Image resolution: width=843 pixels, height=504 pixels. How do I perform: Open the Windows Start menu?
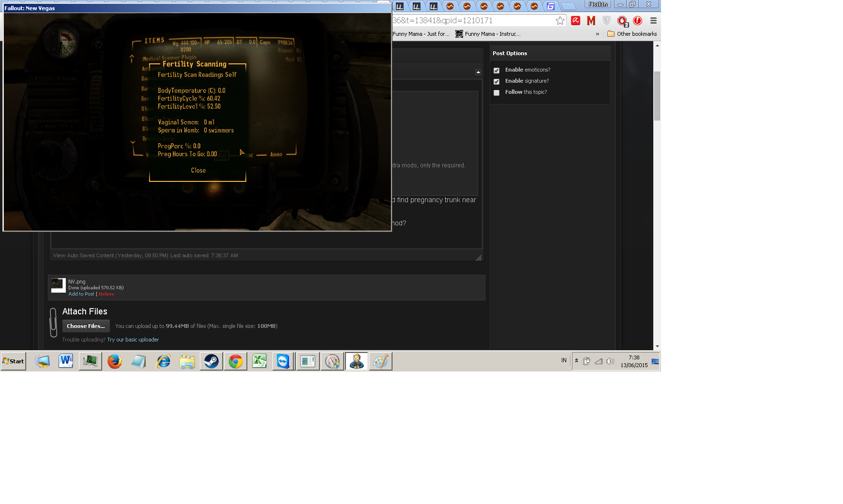[14, 361]
